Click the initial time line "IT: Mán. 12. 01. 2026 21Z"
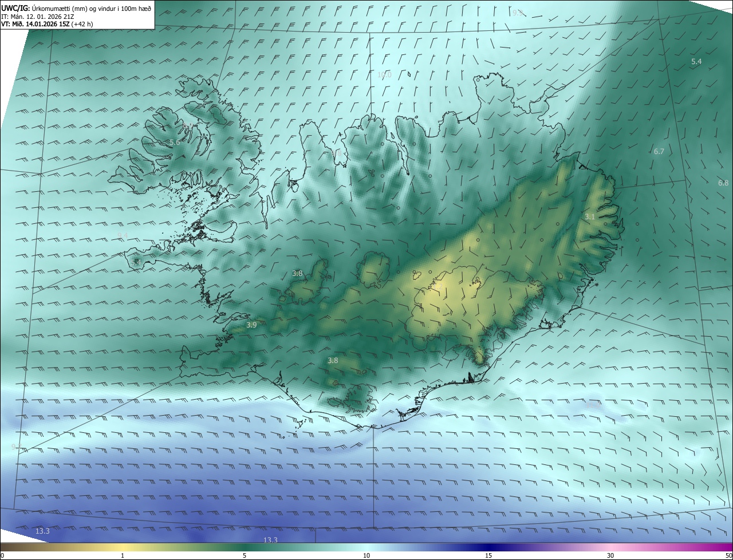 39,17
